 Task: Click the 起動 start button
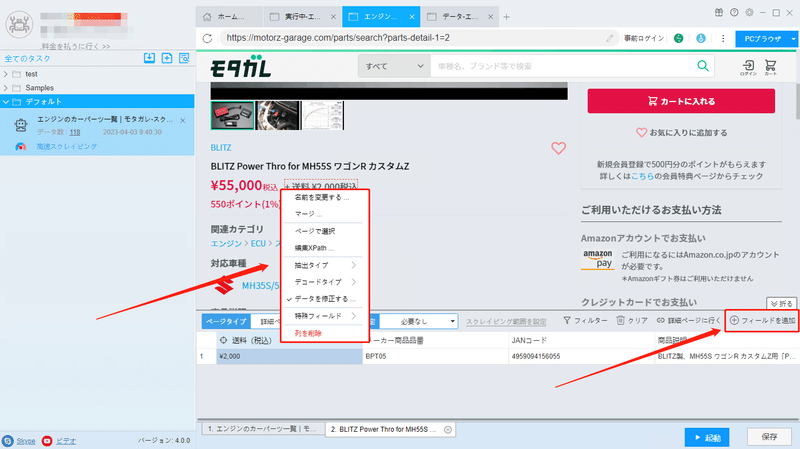coord(707,437)
